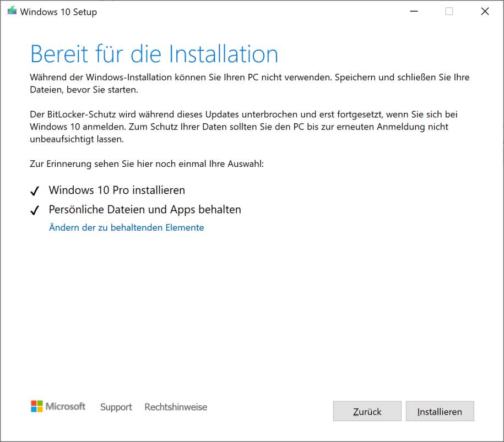Click the heading 'Bereit für die Installation'
Image resolution: width=504 pixels, height=442 pixels.
point(154,54)
